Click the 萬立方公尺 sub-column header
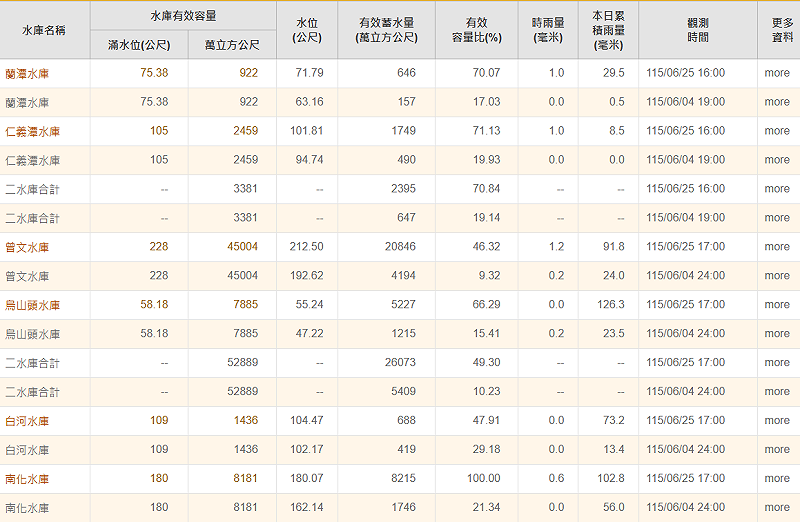The width and height of the screenshot is (800, 522). pyautogui.click(x=232, y=45)
